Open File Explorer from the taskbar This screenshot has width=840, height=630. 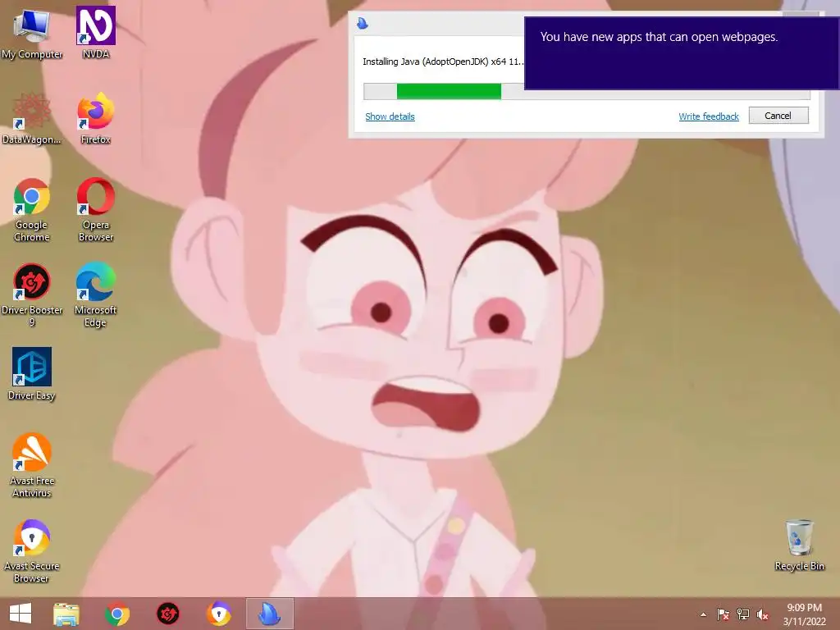point(66,614)
